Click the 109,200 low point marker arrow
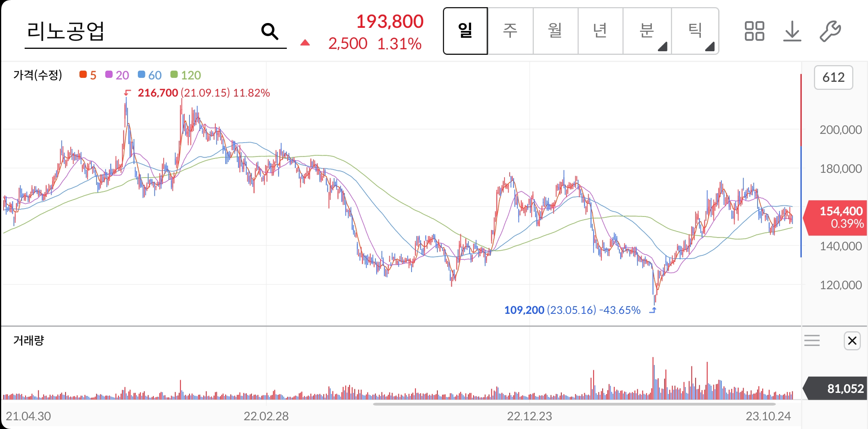This screenshot has height=429, width=868. coord(653,310)
